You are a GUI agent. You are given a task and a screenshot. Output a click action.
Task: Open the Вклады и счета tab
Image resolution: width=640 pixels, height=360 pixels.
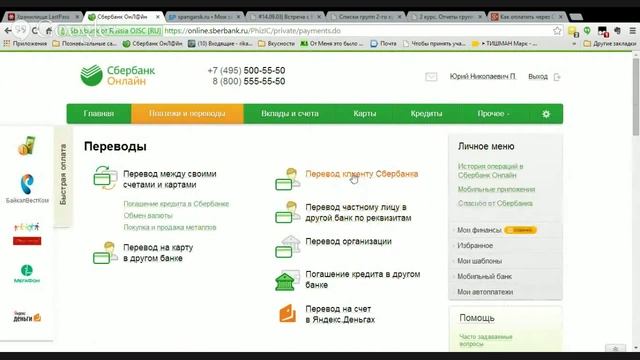tap(290, 114)
